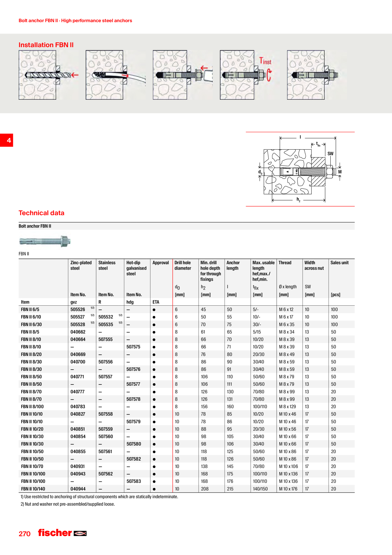Click the fischer logo in footer
The image size is (392, 555).
[x=62, y=533]
